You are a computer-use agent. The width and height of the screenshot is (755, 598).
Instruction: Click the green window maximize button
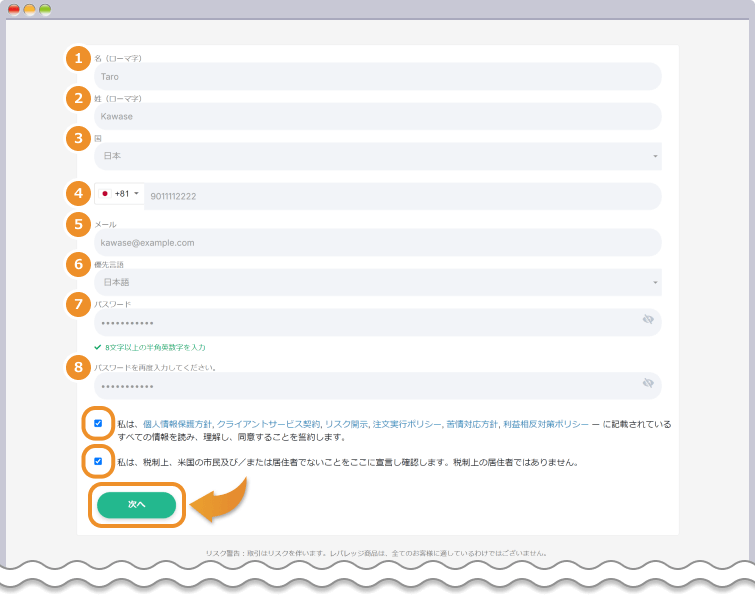45,9
